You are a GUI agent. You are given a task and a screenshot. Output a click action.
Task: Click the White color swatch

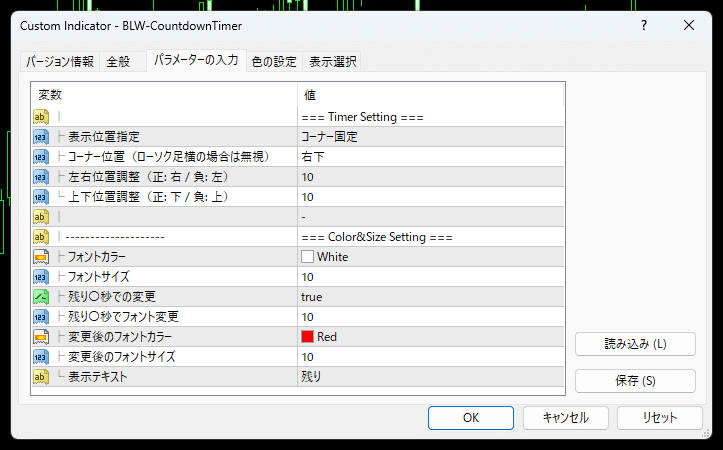click(307, 257)
